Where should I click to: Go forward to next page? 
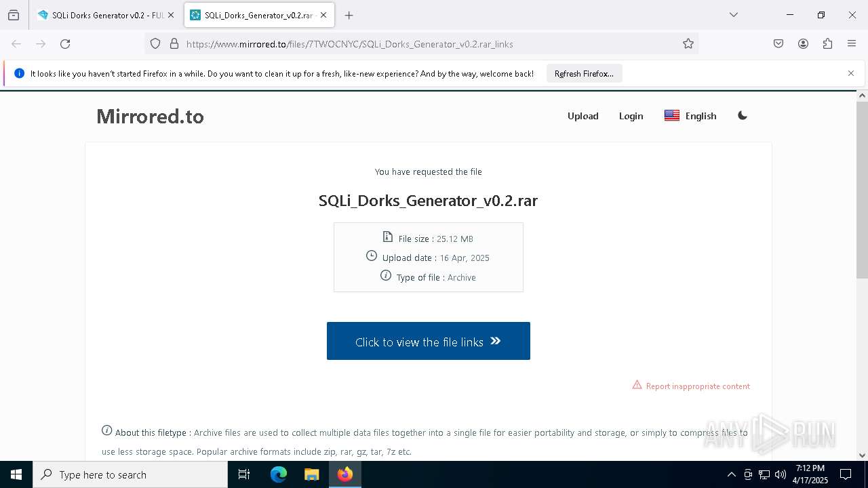(x=41, y=44)
